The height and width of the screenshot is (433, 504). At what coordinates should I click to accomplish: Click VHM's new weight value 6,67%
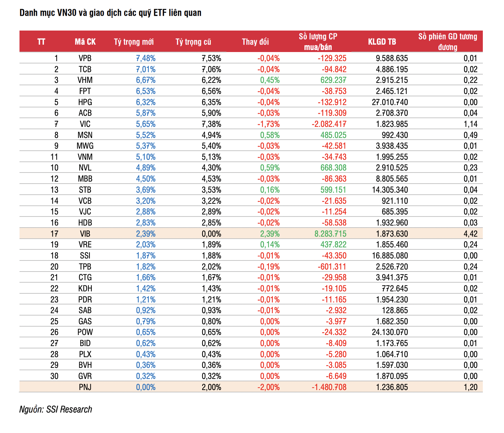pos(146,80)
